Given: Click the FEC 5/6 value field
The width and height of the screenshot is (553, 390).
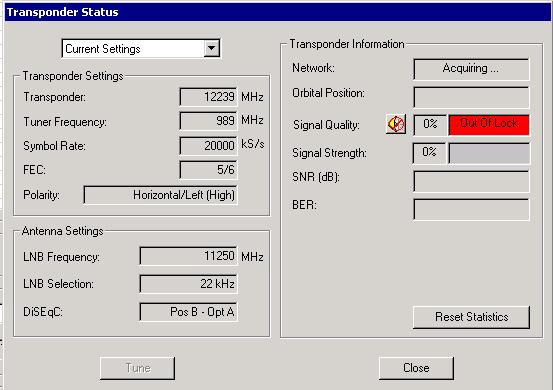Looking at the screenshot, I should coord(208,170).
